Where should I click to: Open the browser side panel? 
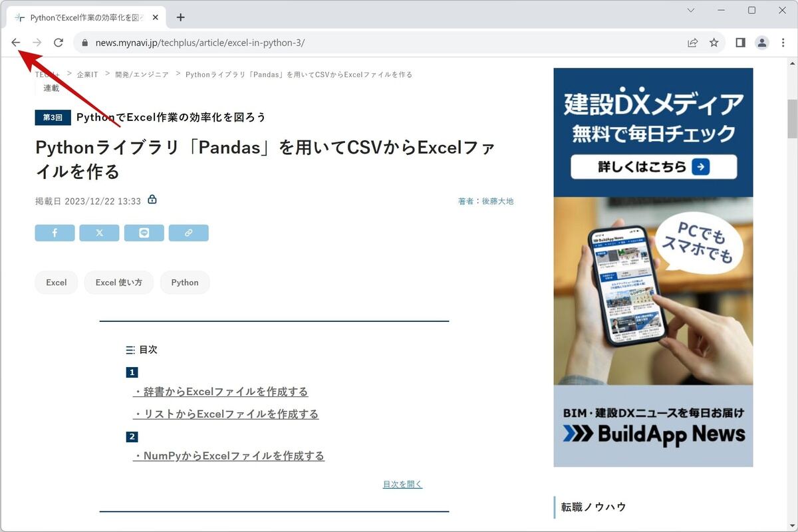click(x=740, y=43)
